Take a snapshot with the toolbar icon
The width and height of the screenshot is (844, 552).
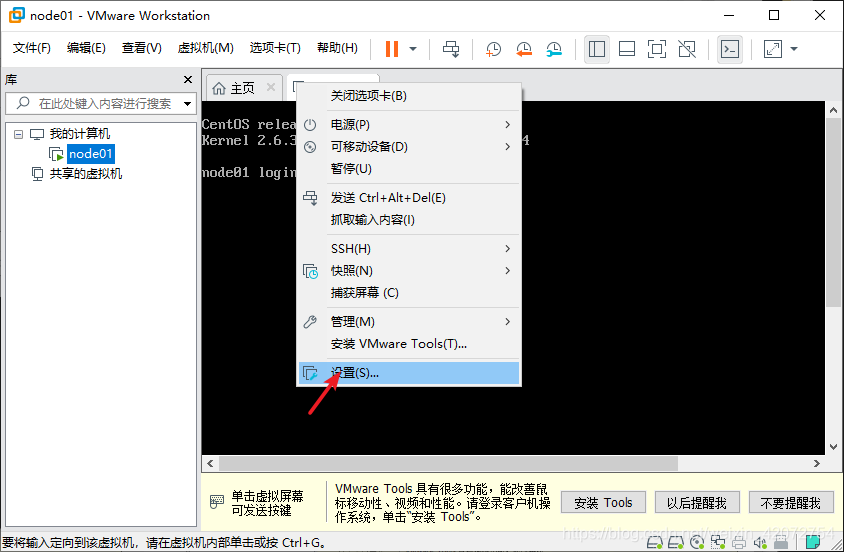[x=493, y=49]
